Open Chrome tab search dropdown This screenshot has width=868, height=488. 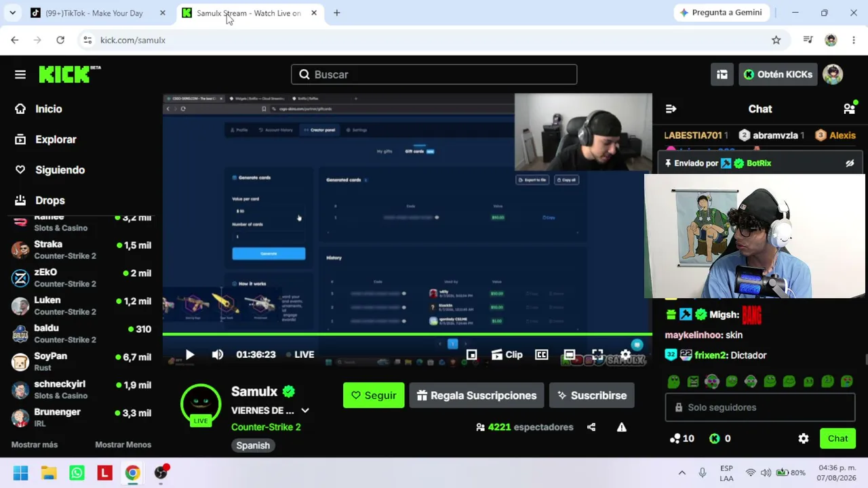coord(12,13)
